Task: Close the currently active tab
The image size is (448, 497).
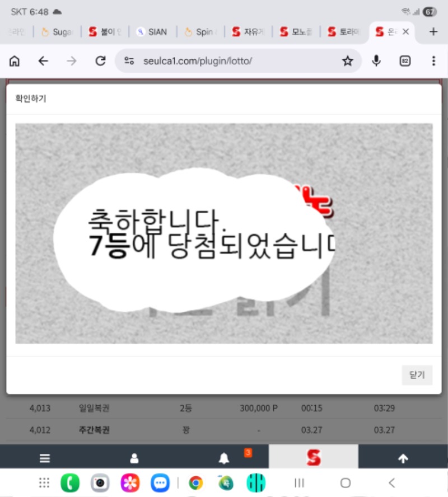Action: [x=406, y=32]
